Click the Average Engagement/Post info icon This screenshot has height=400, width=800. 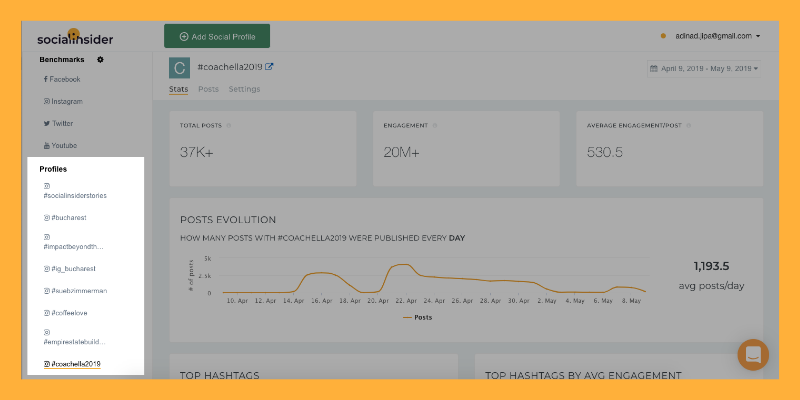pyautogui.click(x=688, y=126)
